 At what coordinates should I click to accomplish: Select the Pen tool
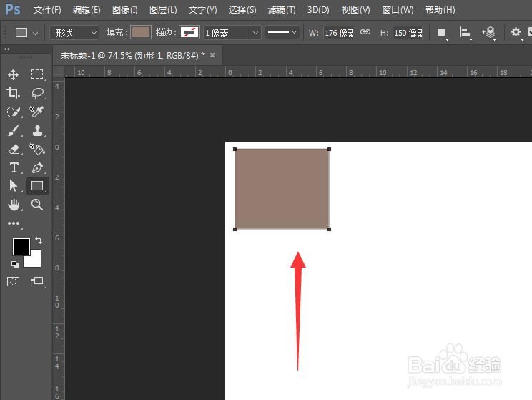tap(37, 167)
